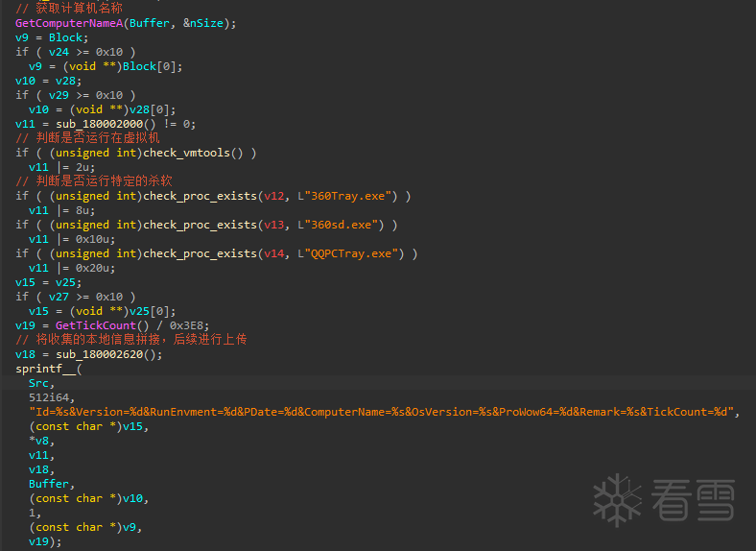Click the assignment 'v10 = (void **)v28[0];'
756x551 pixels.
click(103, 109)
